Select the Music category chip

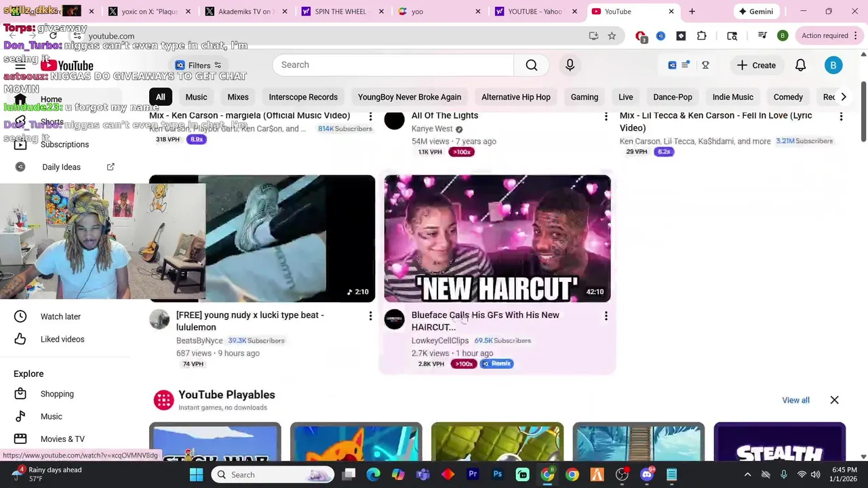[x=196, y=97]
